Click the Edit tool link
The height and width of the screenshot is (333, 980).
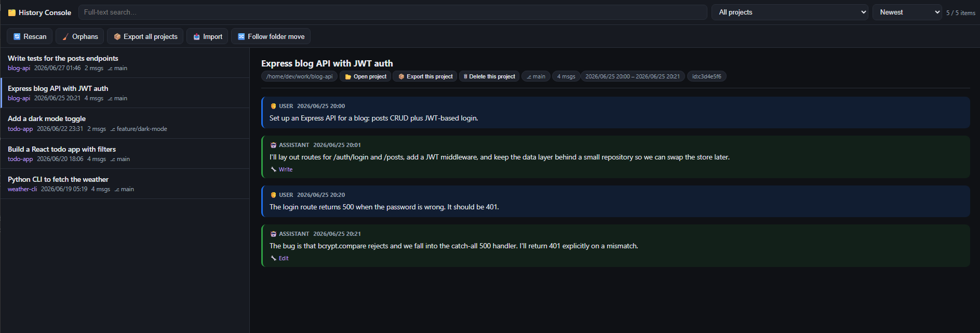click(x=284, y=258)
